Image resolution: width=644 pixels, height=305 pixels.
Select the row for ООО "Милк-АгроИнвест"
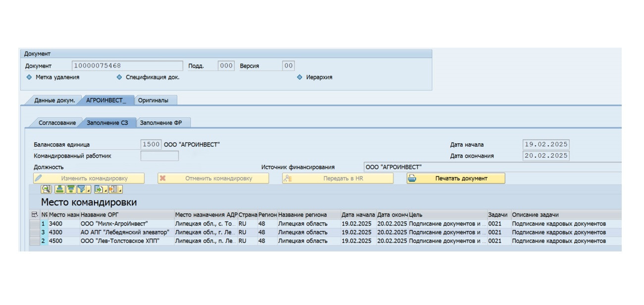tap(34, 224)
